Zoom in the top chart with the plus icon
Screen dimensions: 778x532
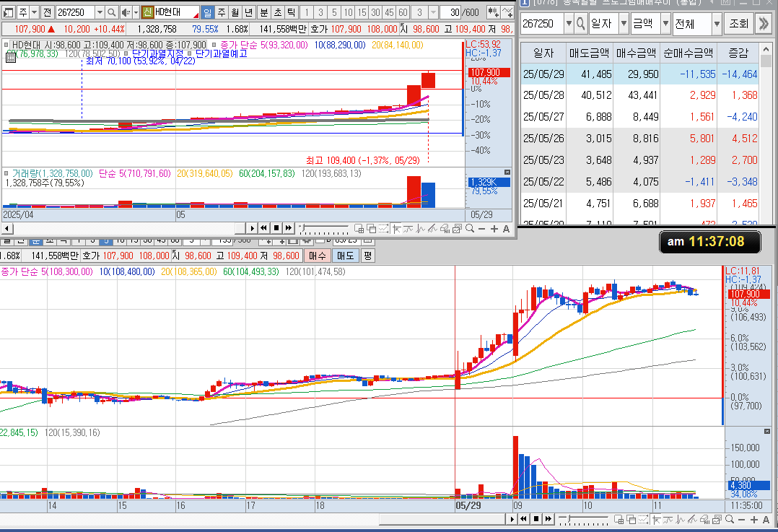click(x=494, y=229)
